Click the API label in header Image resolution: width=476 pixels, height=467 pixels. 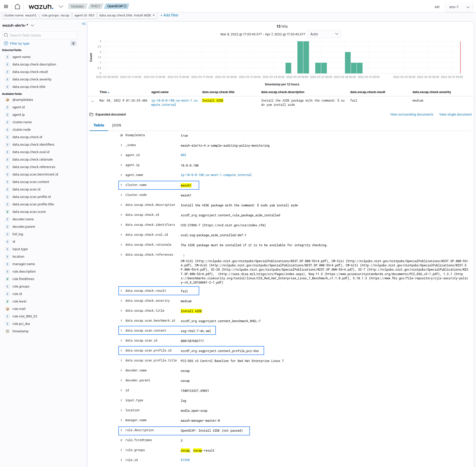pyautogui.click(x=437, y=7)
